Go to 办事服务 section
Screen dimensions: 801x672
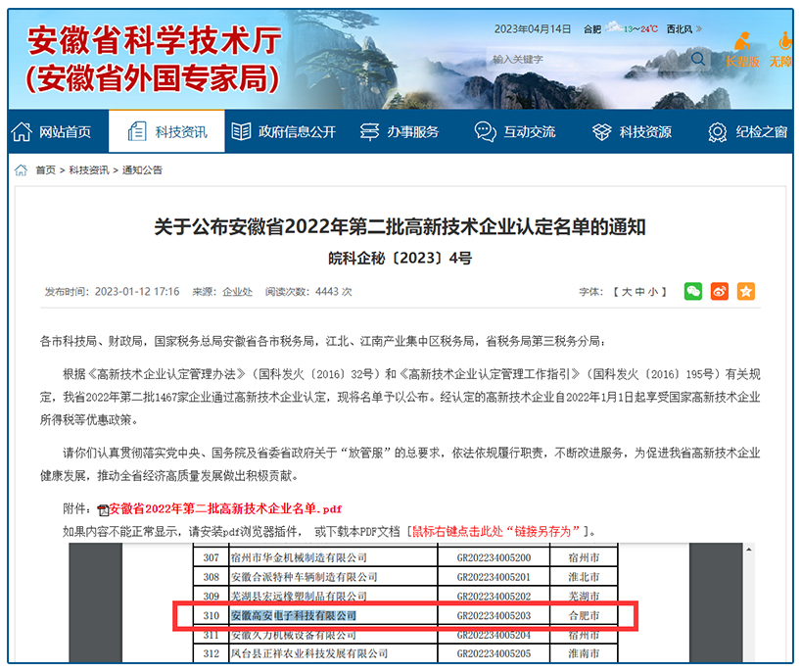[400, 131]
